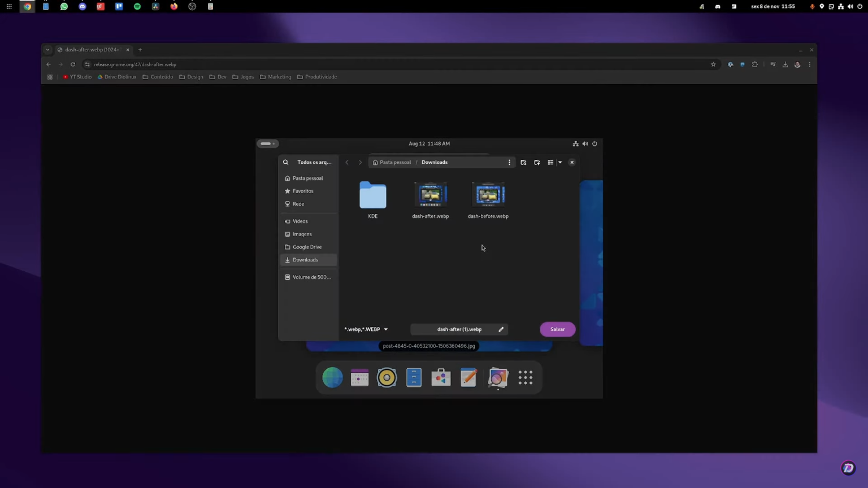Create a new folder in the file chooser
This screenshot has height=488, width=868.
point(537,162)
